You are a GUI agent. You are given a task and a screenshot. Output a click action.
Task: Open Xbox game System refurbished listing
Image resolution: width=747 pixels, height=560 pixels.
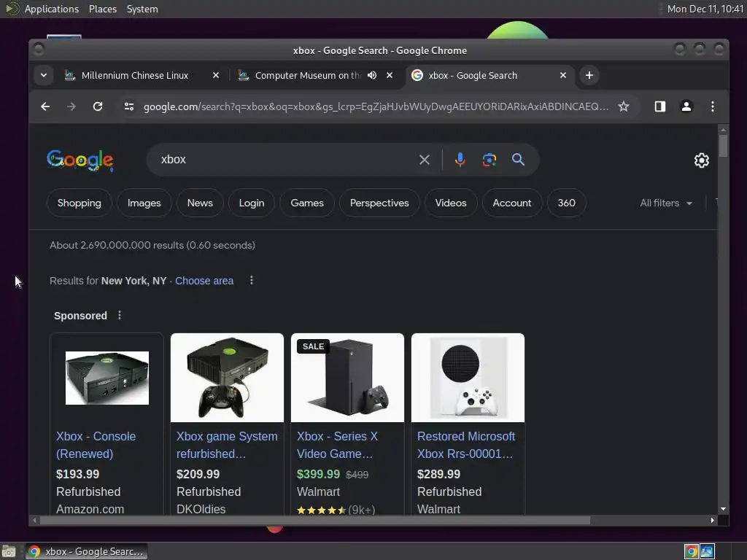tap(227, 445)
